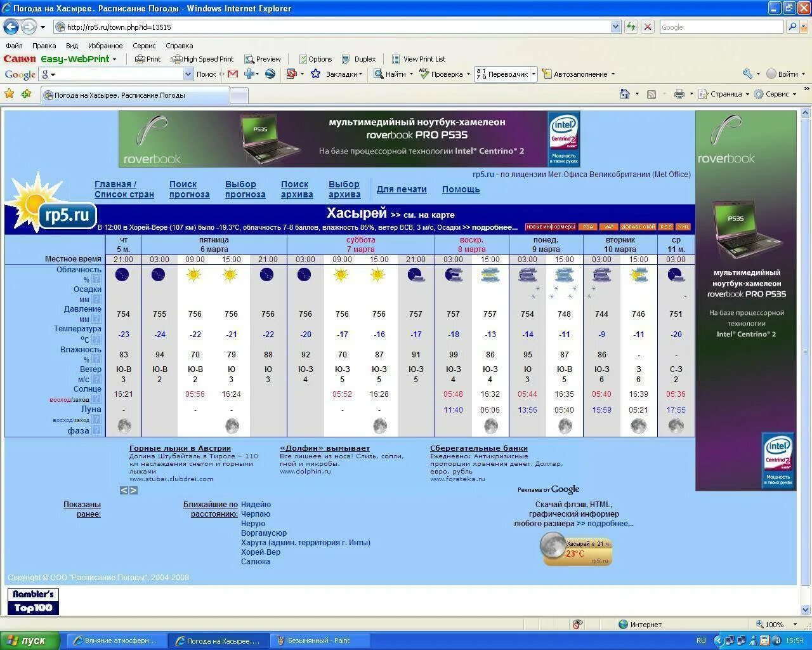812x650 pixels.
Task: Open the Canon print Options
Action: (x=315, y=59)
